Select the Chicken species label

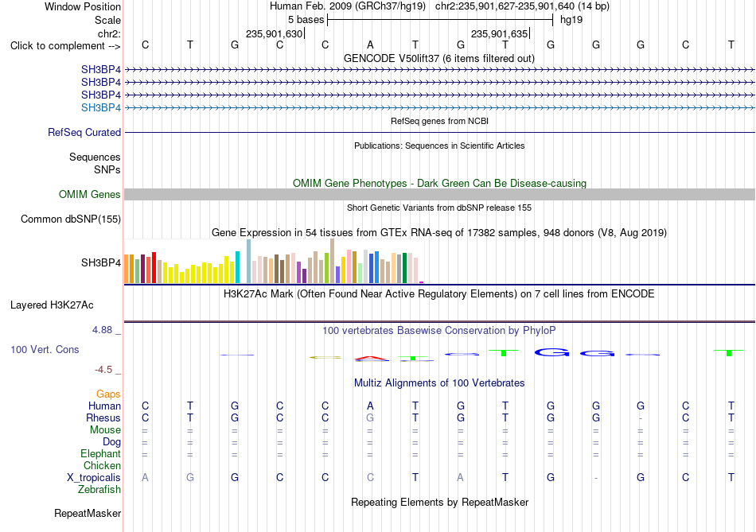[102, 465]
